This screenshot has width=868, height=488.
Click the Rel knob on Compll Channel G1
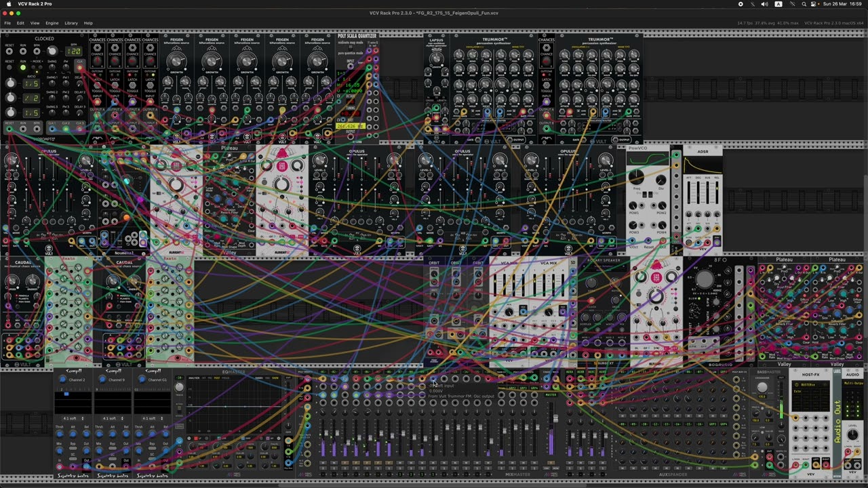click(x=165, y=434)
